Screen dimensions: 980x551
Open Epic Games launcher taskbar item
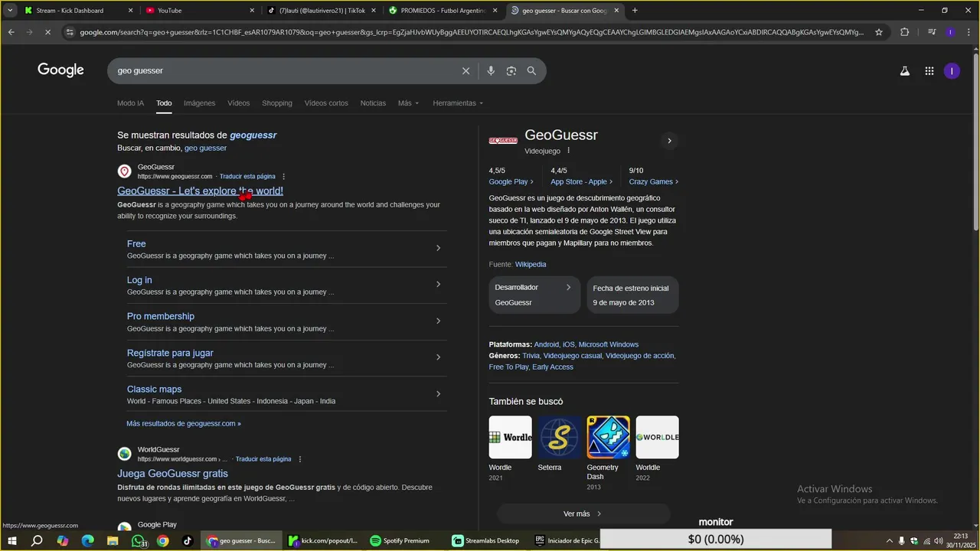(x=566, y=540)
